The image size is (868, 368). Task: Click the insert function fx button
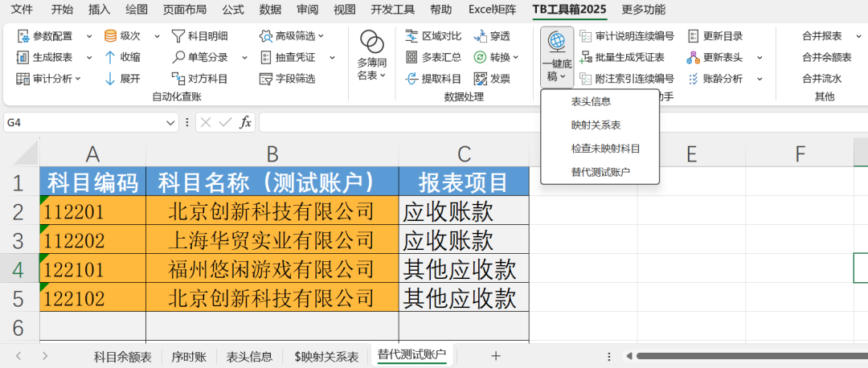[244, 122]
